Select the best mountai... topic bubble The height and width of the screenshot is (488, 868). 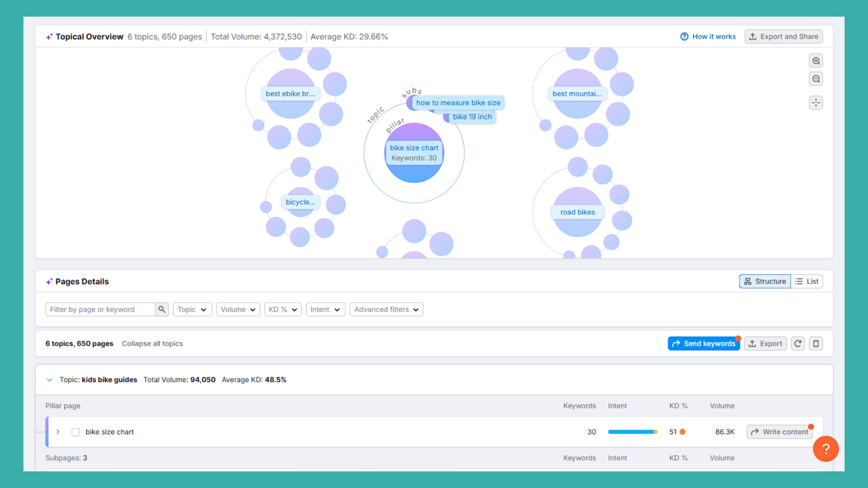point(577,94)
